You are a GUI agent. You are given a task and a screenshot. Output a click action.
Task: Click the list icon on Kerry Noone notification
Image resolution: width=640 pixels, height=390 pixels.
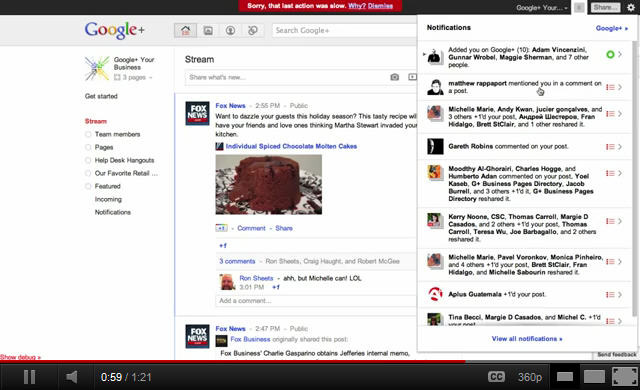coord(610,221)
